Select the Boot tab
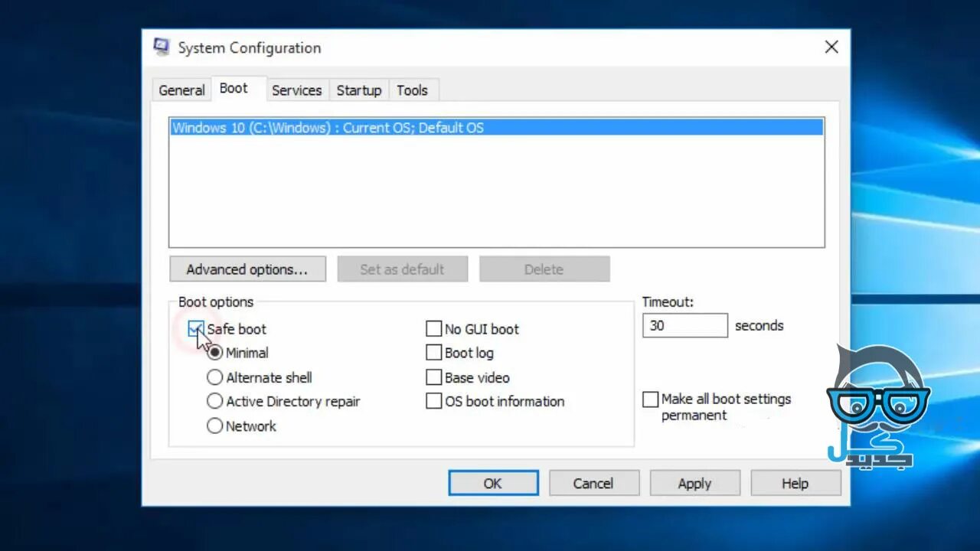This screenshot has width=980, height=551. (234, 88)
